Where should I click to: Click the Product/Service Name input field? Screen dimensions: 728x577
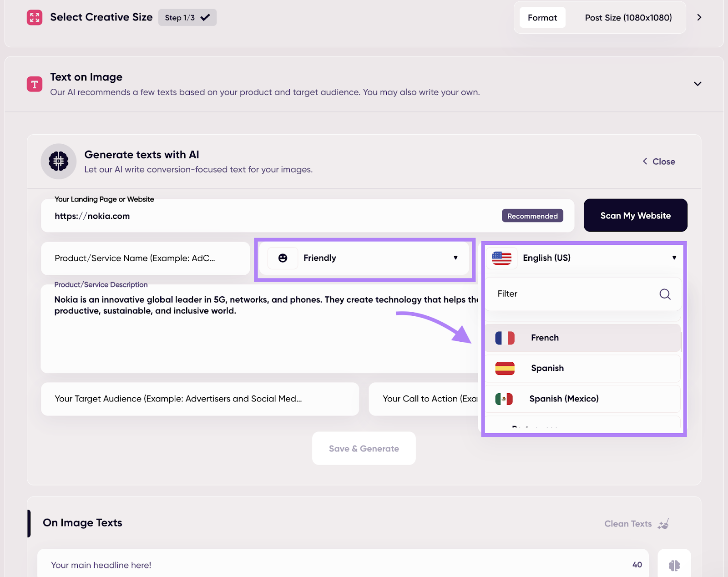tap(146, 258)
